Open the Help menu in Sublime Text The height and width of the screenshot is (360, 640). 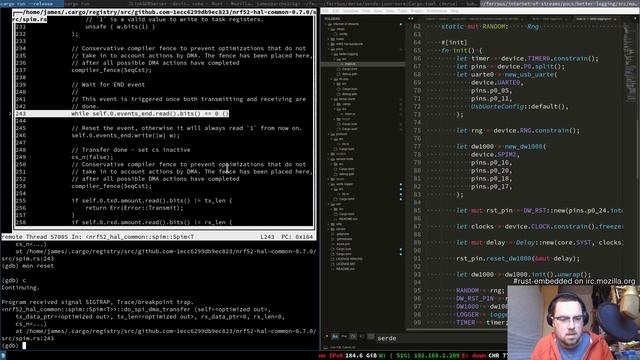(x=455, y=11)
